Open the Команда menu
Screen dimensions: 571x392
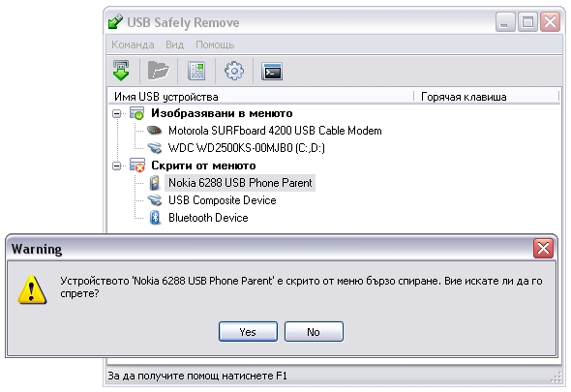(133, 45)
